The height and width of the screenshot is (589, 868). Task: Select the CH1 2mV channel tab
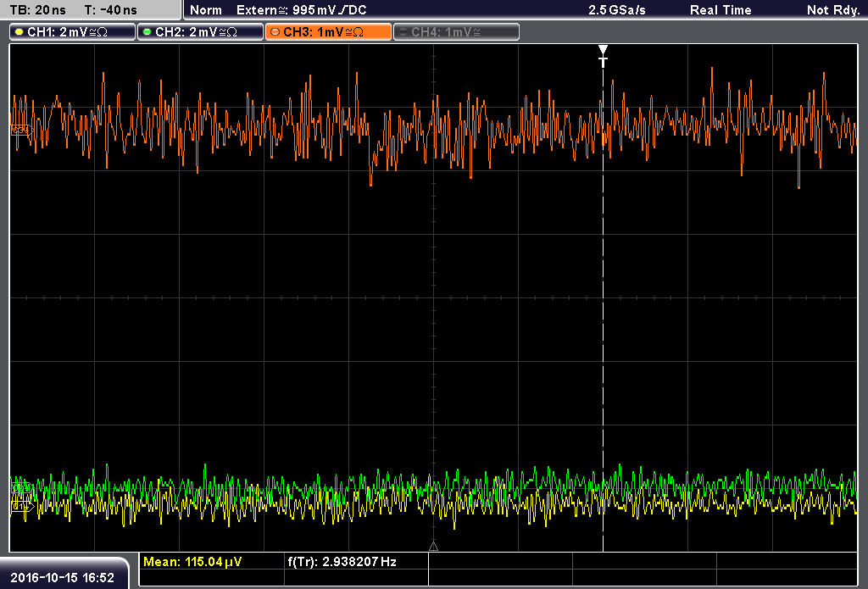(73, 32)
